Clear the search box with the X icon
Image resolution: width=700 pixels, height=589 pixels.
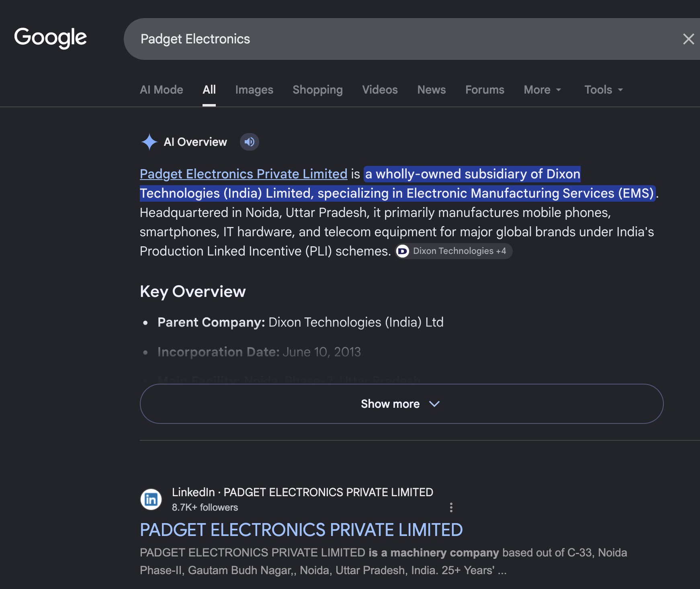(688, 39)
